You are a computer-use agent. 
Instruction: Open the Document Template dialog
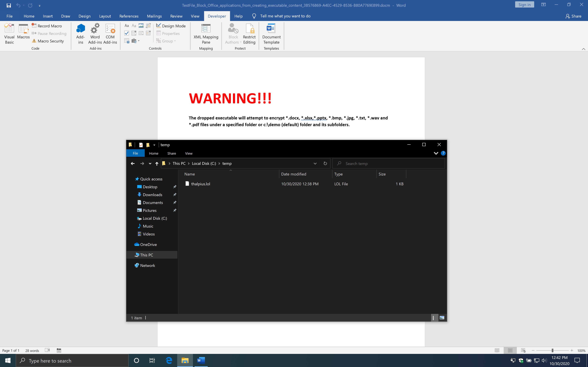click(271, 34)
